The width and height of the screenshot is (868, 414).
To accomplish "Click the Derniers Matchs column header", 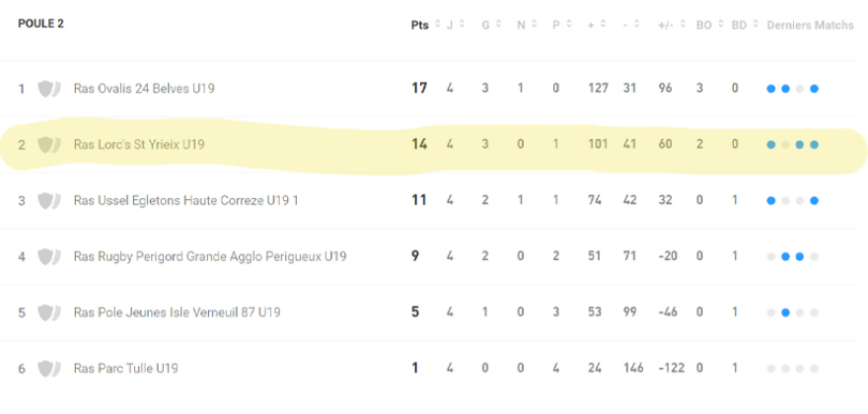I will pyautogui.click(x=810, y=25).
